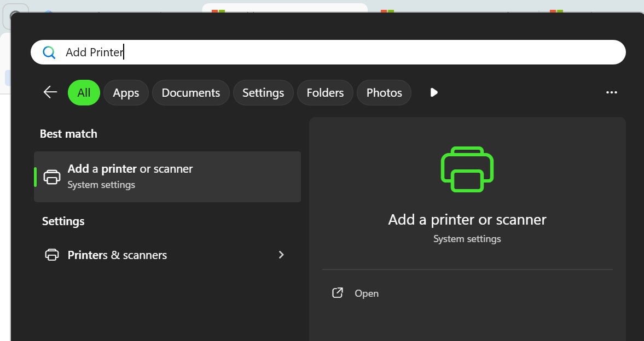Screen dimensions: 644x341
Task: Switch to the Documents filter
Action: [x=191, y=93]
